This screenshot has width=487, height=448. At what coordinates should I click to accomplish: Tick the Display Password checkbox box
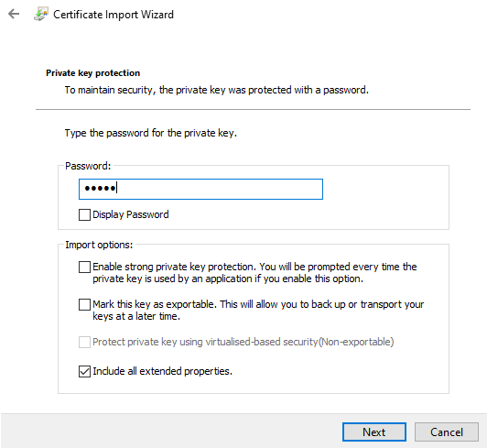(84, 214)
